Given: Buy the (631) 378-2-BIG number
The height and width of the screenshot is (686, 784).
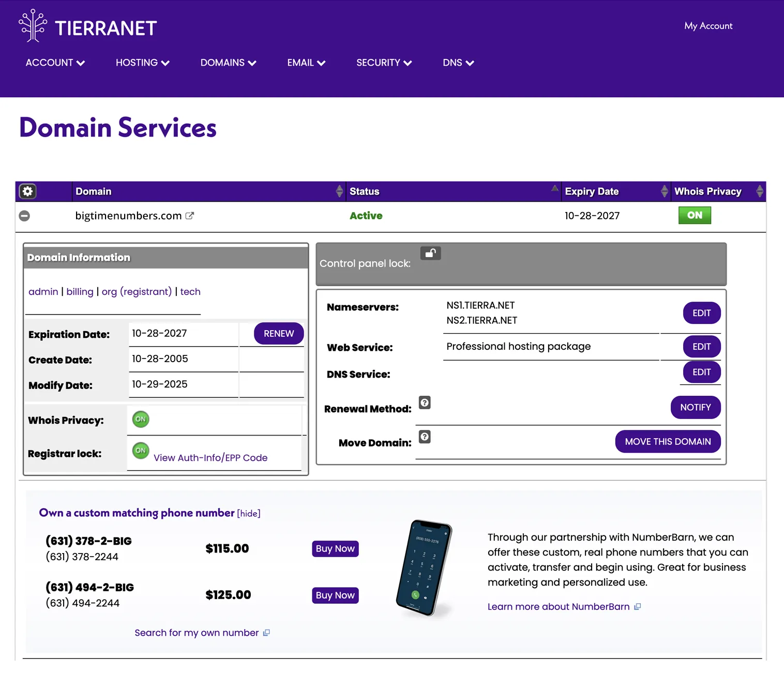Looking at the screenshot, I should pyautogui.click(x=335, y=548).
